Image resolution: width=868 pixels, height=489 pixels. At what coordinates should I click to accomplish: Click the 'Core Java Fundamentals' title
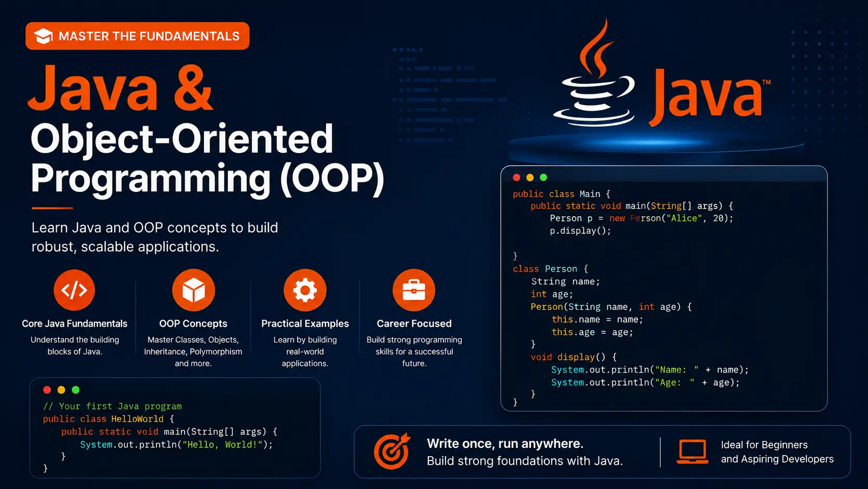coord(74,324)
